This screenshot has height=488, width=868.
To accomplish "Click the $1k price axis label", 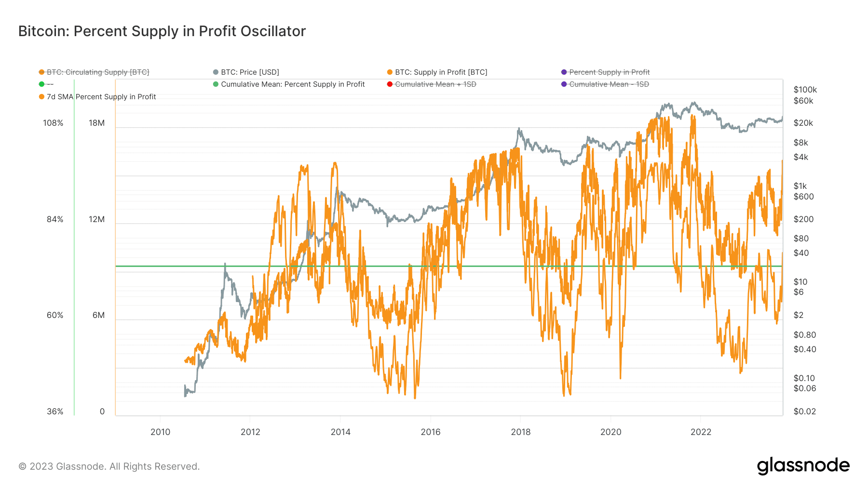I will click(800, 186).
